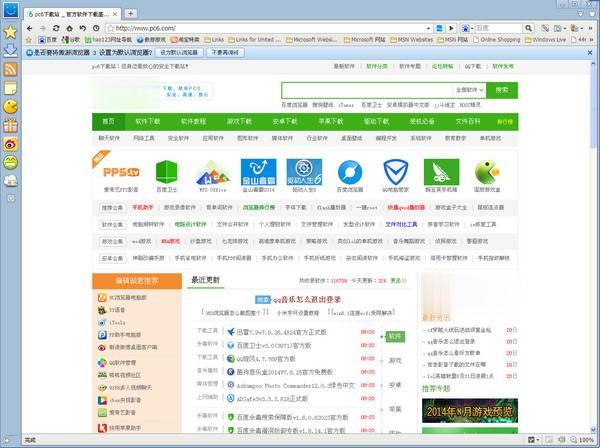Viewport: 600px width, 448px height.
Task: Click set as default browser button
Action: pyautogui.click(x=179, y=52)
